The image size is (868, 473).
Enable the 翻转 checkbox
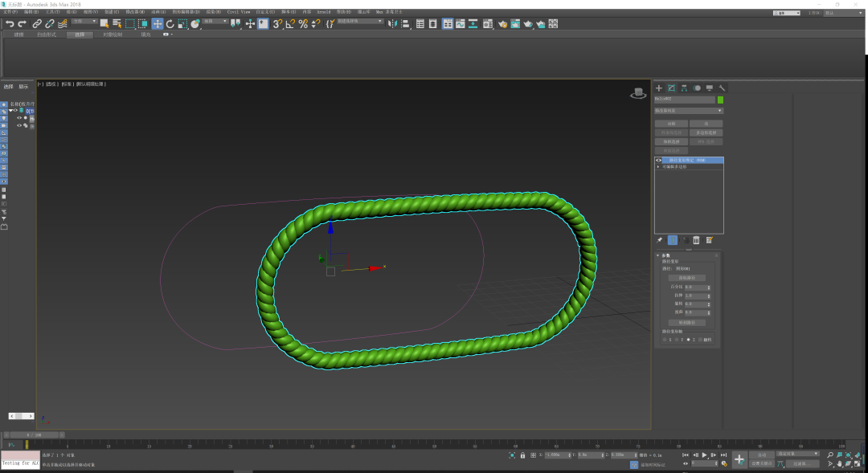pos(700,340)
